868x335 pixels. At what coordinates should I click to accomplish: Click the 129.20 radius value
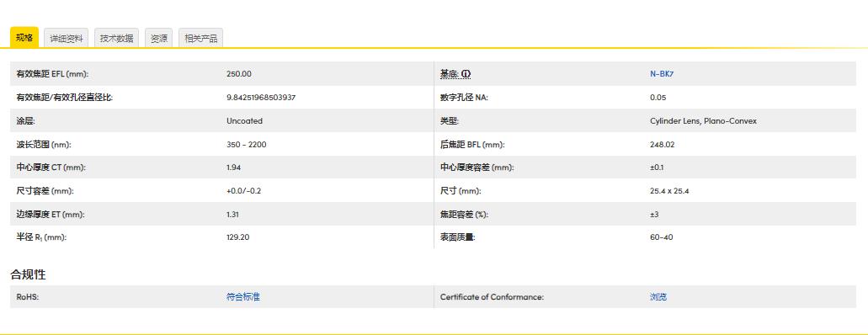tap(238, 237)
